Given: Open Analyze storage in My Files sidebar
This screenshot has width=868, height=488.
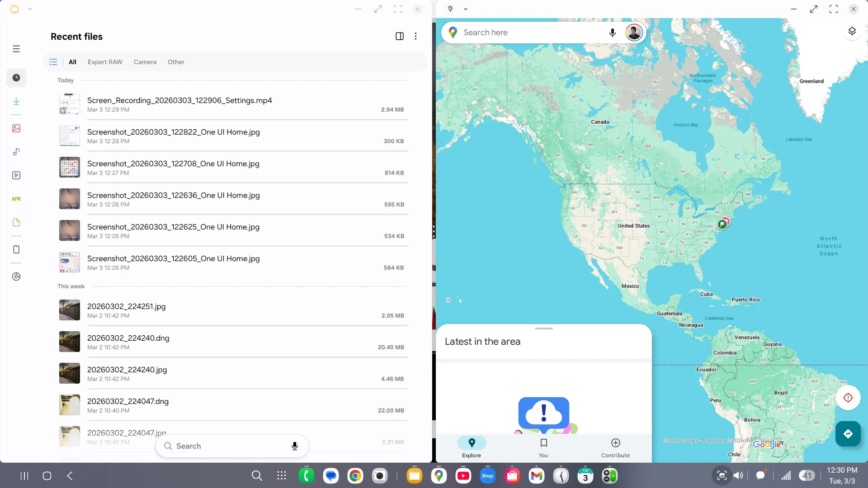Looking at the screenshot, I should pos(16,277).
